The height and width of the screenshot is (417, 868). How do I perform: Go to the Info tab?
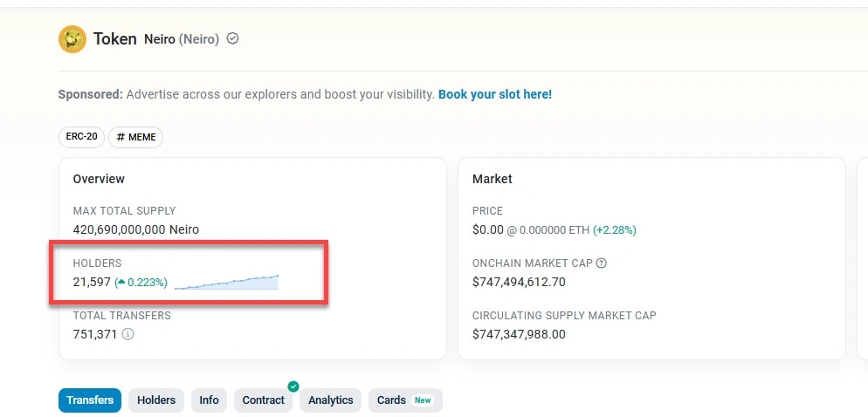tap(209, 400)
